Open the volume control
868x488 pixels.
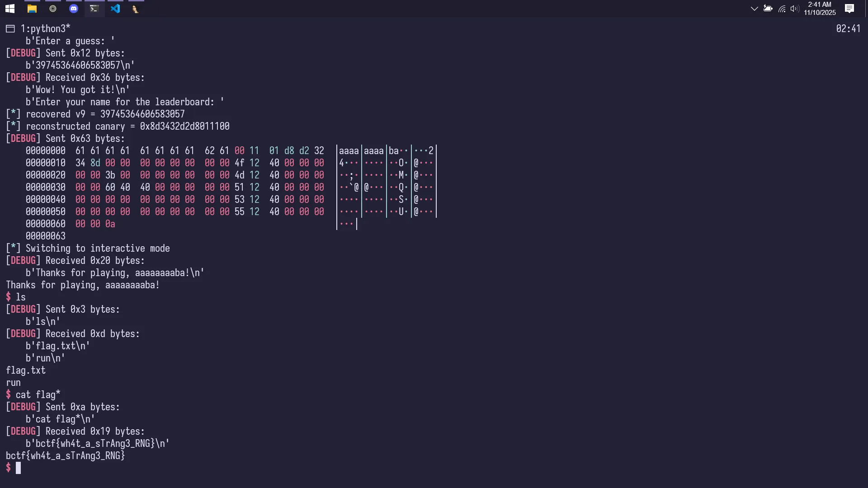pyautogui.click(x=794, y=9)
